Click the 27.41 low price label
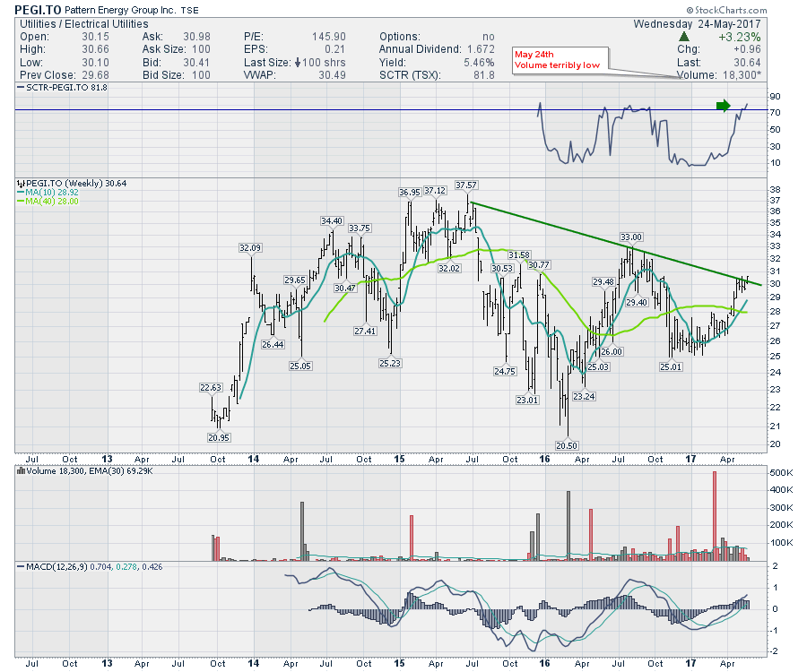807x672 pixels. click(365, 332)
